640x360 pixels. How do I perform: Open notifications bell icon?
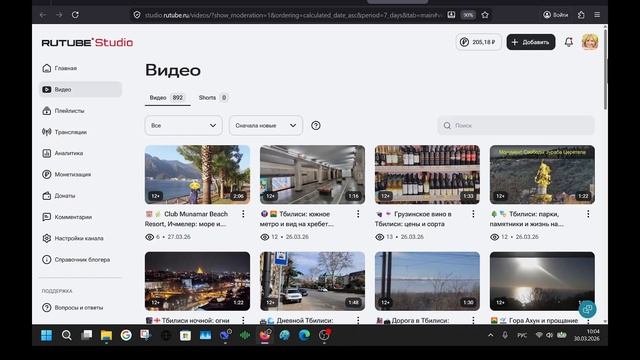569,42
